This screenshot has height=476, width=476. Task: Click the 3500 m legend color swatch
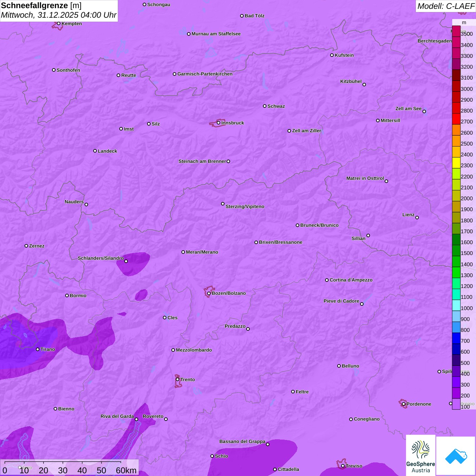pos(456,31)
